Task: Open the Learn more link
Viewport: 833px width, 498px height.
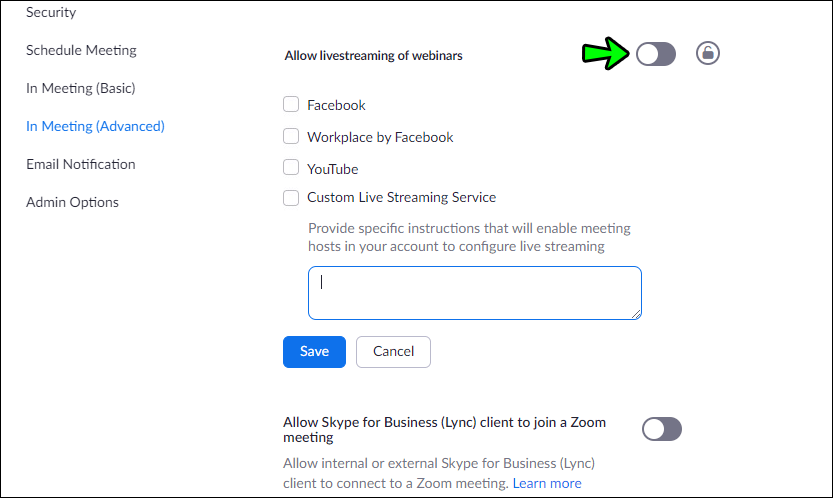Action: click(x=546, y=483)
